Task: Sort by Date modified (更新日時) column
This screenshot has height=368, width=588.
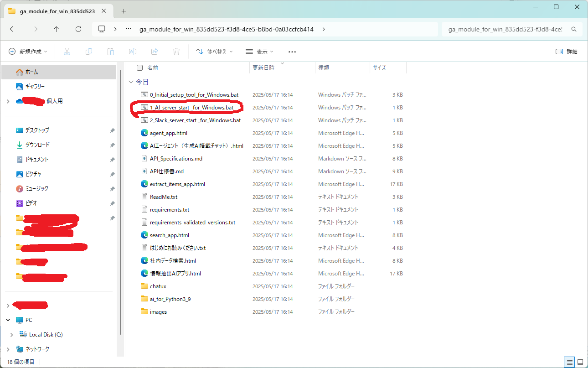Action: click(x=263, y=67)
